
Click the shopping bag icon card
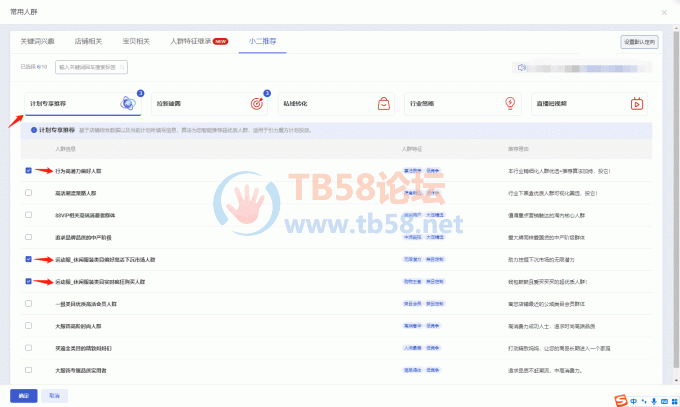click(383, 104)
